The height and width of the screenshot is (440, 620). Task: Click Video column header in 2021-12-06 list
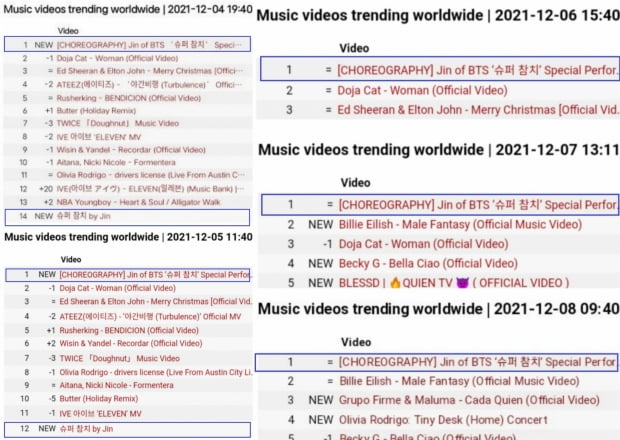click(354, 48)
